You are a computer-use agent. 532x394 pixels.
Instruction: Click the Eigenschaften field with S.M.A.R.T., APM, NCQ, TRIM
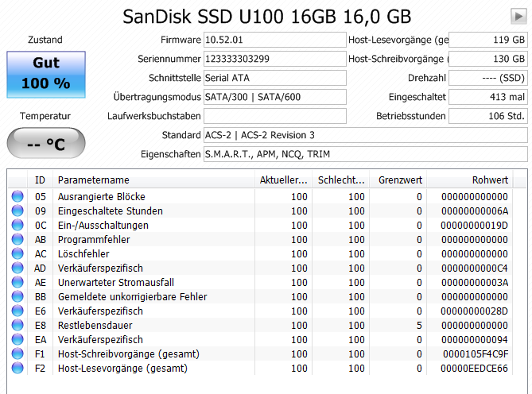366,154
